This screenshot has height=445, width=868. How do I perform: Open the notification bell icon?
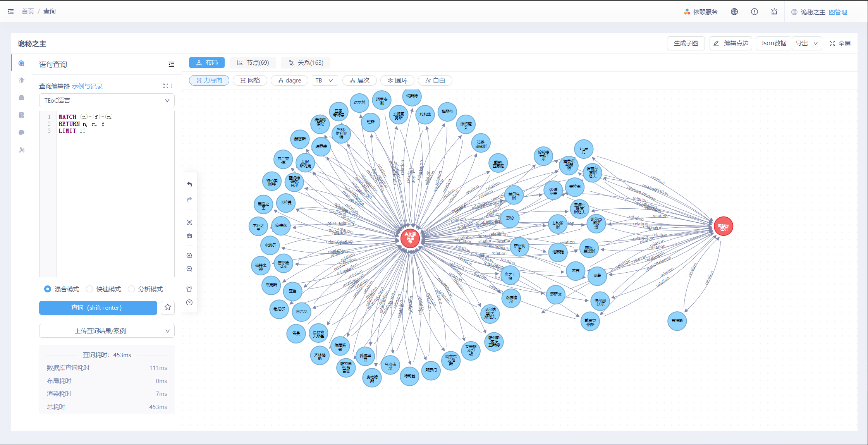(x=774, y=12)
